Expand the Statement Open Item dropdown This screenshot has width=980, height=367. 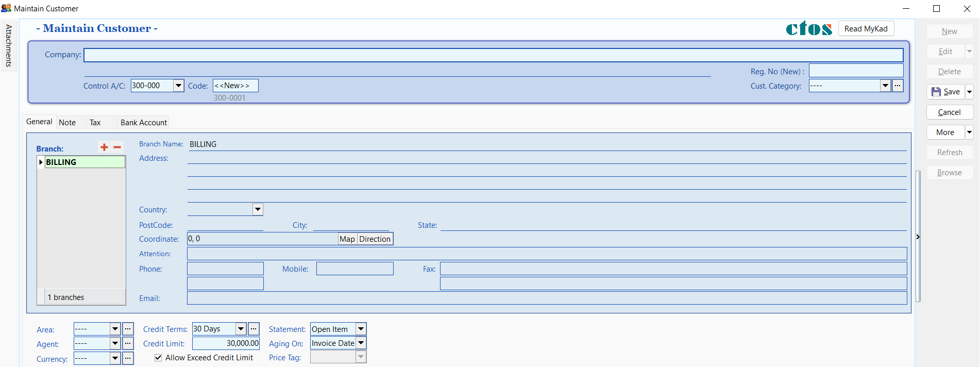[x=361, y=329]
